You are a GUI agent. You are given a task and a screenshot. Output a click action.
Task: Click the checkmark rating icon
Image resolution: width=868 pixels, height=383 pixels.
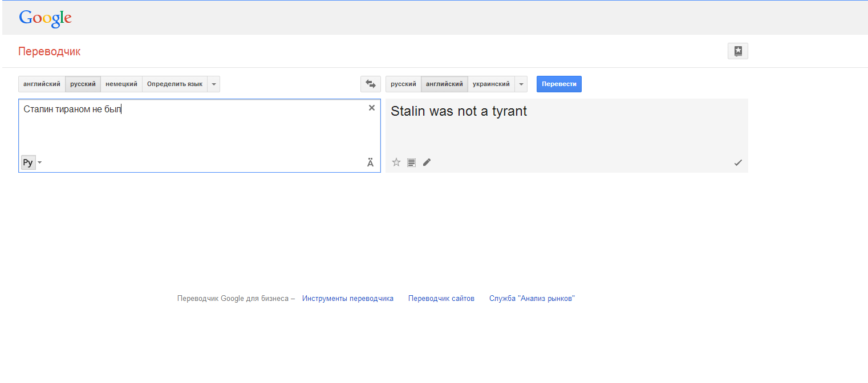(738, 162)
